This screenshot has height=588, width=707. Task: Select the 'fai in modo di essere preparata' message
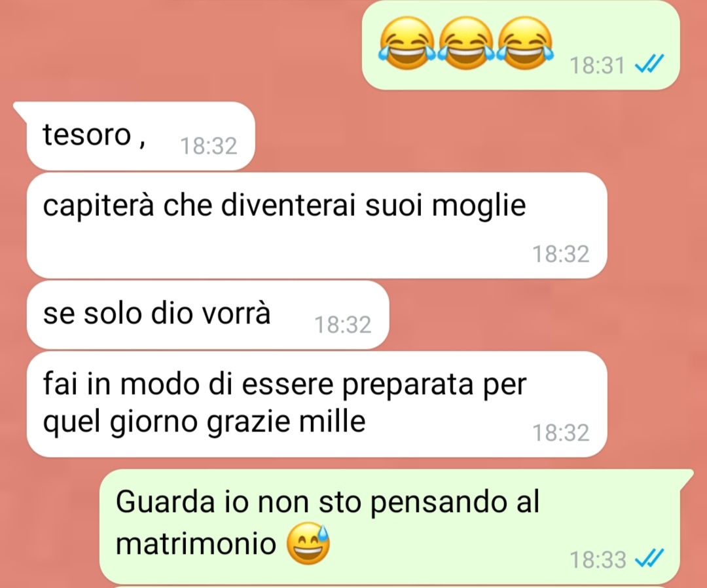coord(317,404)
